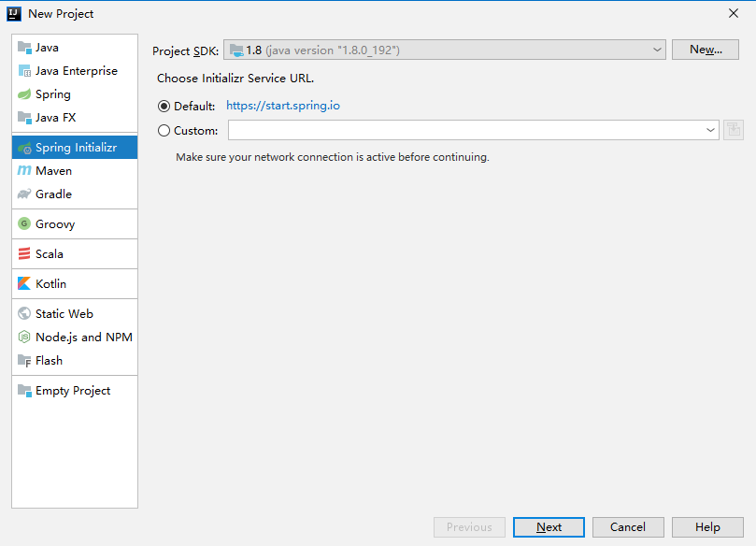This screenshot has height=546, width=756.
Task: Click the icon button beside Custom URL field
Action: click(x=734, y=130)
